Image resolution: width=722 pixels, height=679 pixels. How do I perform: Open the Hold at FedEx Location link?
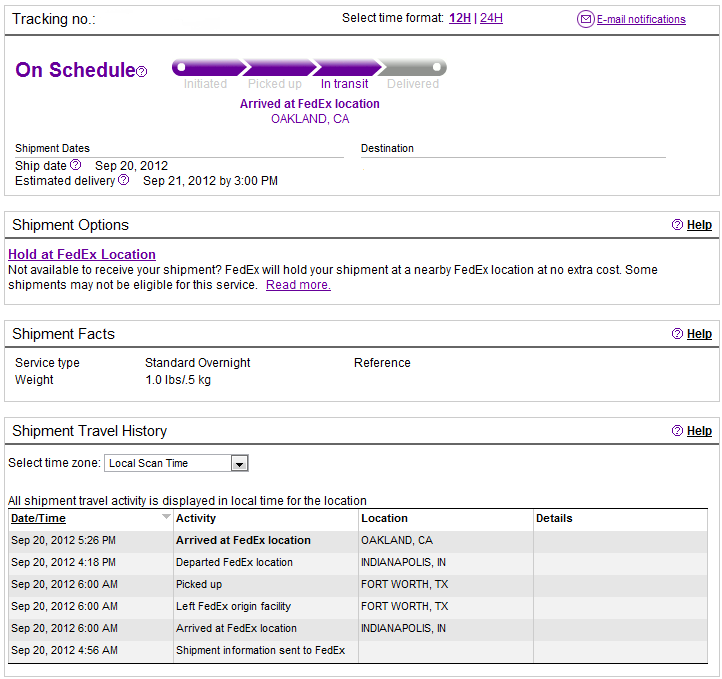click(82, 254)
